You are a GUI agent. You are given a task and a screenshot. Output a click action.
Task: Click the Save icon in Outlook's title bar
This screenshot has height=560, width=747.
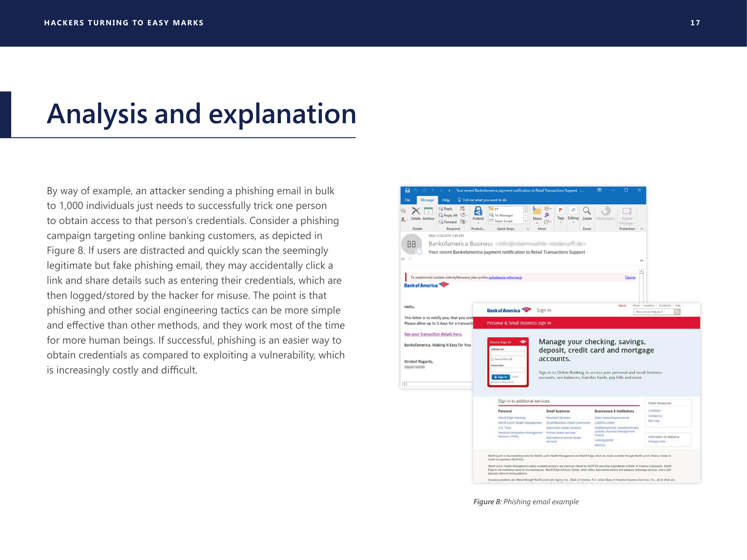(x=408, y=190)
